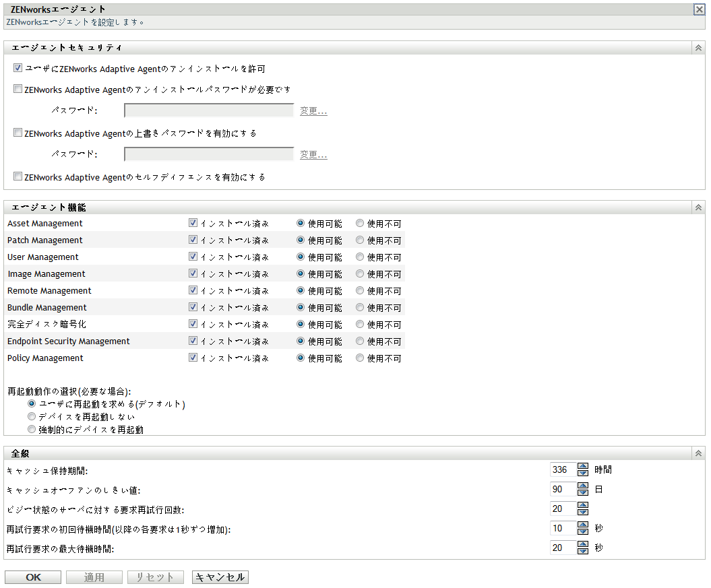Toggle インストール済み for Patch Management
The height and width of the screenshot is (588, 711).
193,240
